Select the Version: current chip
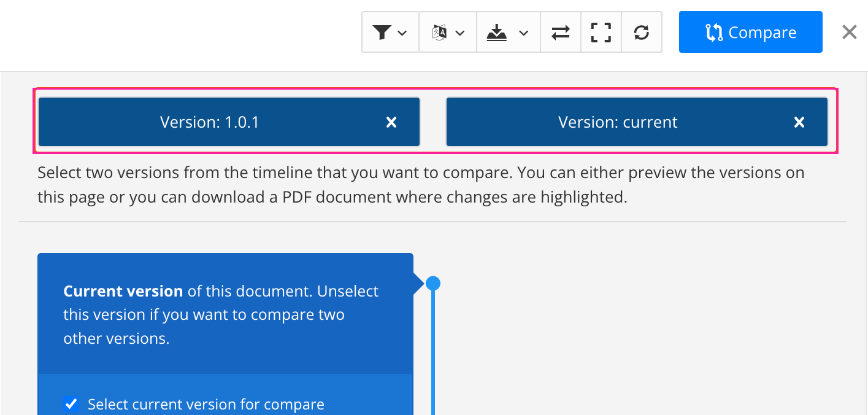The width and height of the screenshot is (868, 415). point(618,122)
